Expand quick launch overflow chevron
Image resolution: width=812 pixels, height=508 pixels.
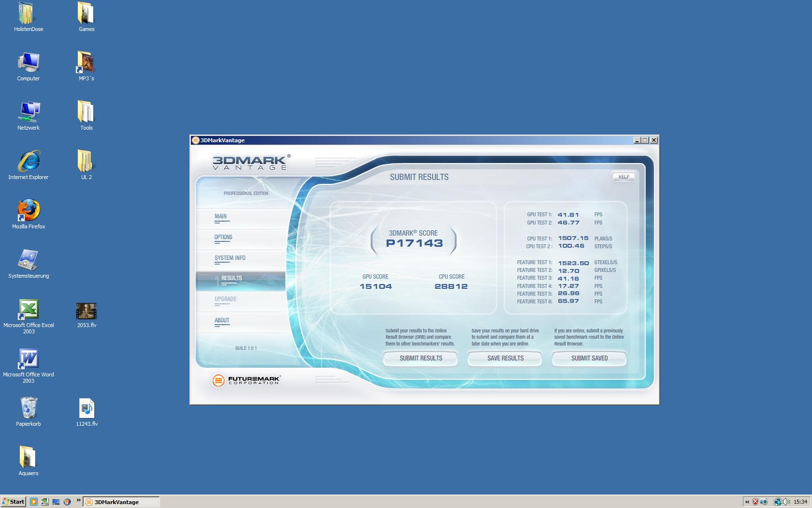pos(78,500)
